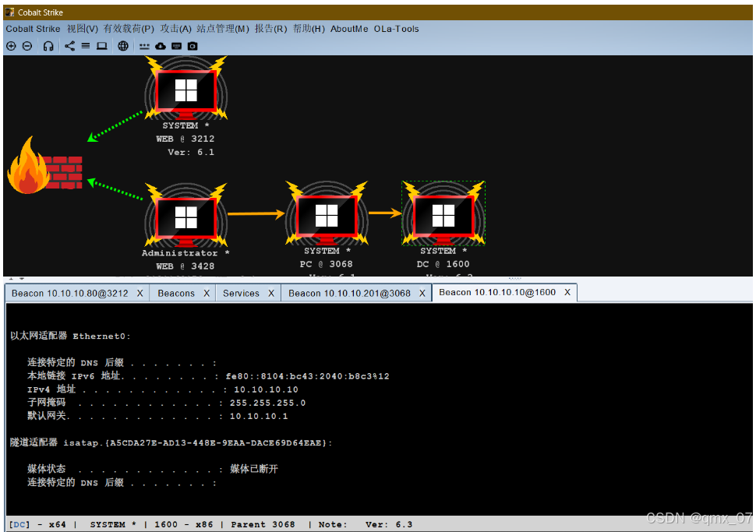
Task: Switch to session table list icon
Action: point(86,46)
